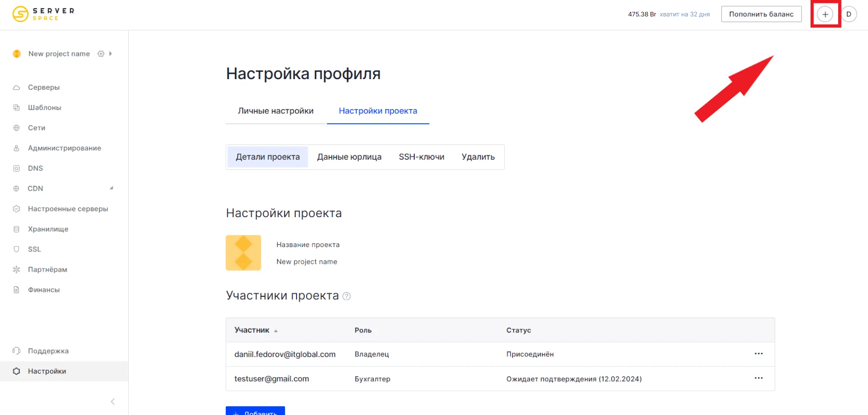The height and width of the screenshot is (415, 868).
Task: Click the Поддержка headset icon
Action: (16, 351)
